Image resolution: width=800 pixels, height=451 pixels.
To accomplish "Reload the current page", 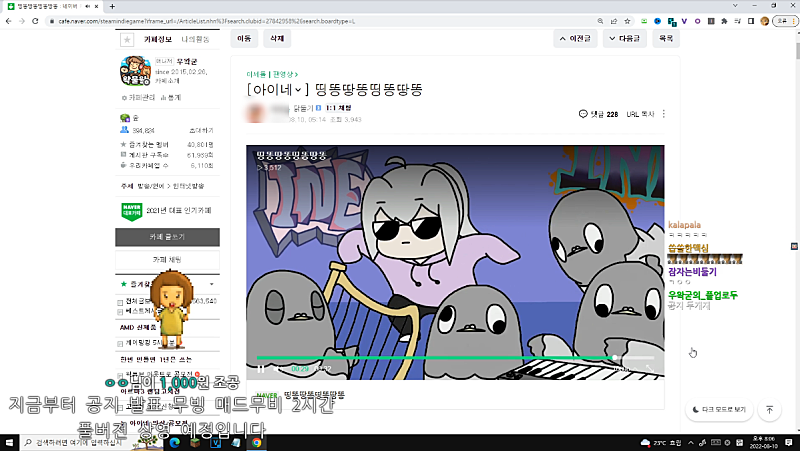I will (x=35, y=21).
